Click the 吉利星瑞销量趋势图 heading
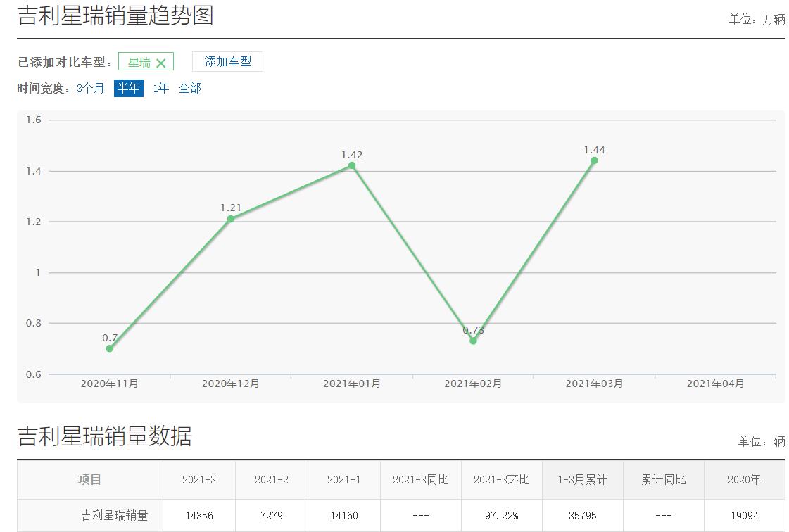Viewport: 789px width, 532px height. pos(115,15)
